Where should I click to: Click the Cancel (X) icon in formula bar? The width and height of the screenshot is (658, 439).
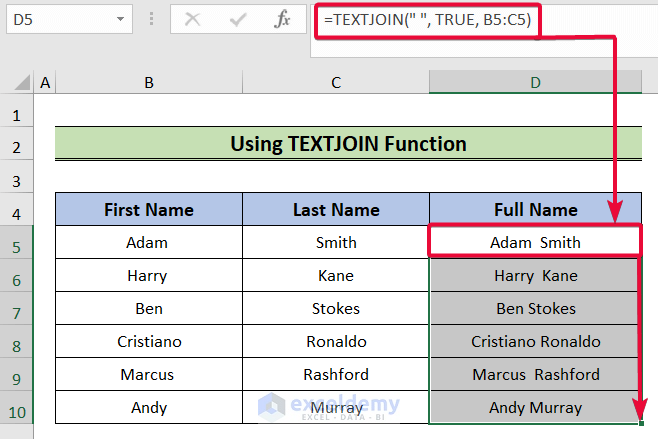(x=193, y=19)
